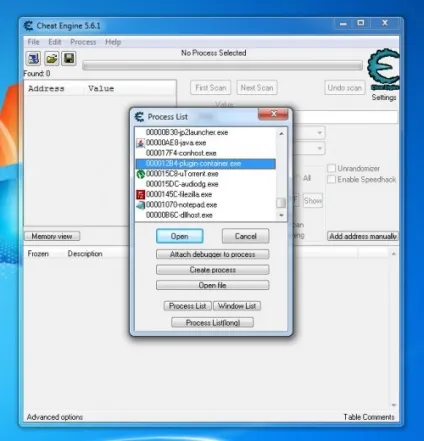Expand the lower value type dropdown arrow

coord(319,148)
